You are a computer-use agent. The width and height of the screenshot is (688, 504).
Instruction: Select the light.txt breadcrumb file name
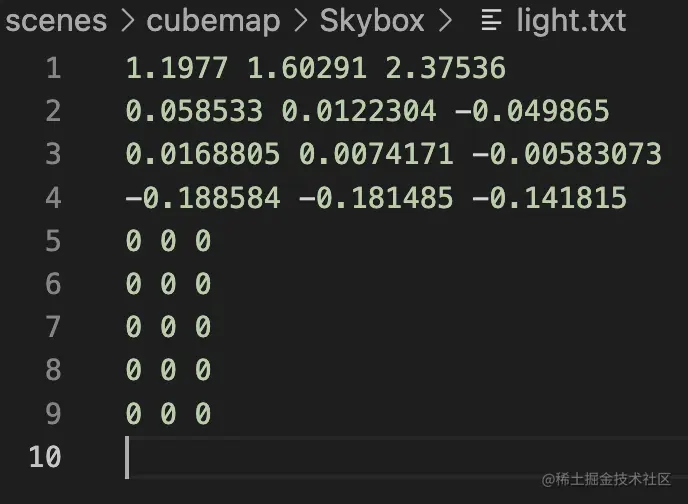[571, 21]
